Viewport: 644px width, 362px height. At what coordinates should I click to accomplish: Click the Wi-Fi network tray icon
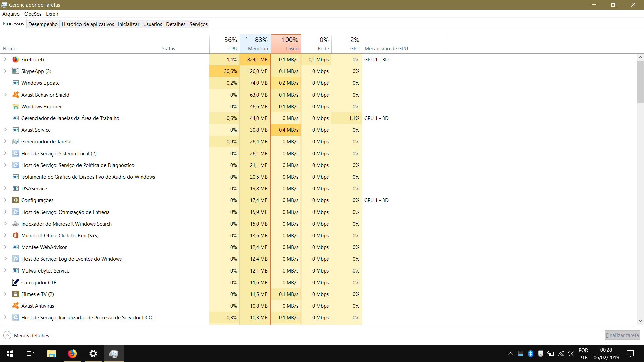click(561, 354)
